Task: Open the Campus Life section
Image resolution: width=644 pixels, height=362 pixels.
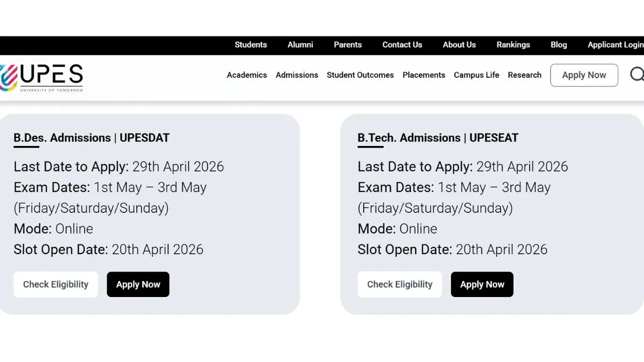Action: [x=476, y=75]
